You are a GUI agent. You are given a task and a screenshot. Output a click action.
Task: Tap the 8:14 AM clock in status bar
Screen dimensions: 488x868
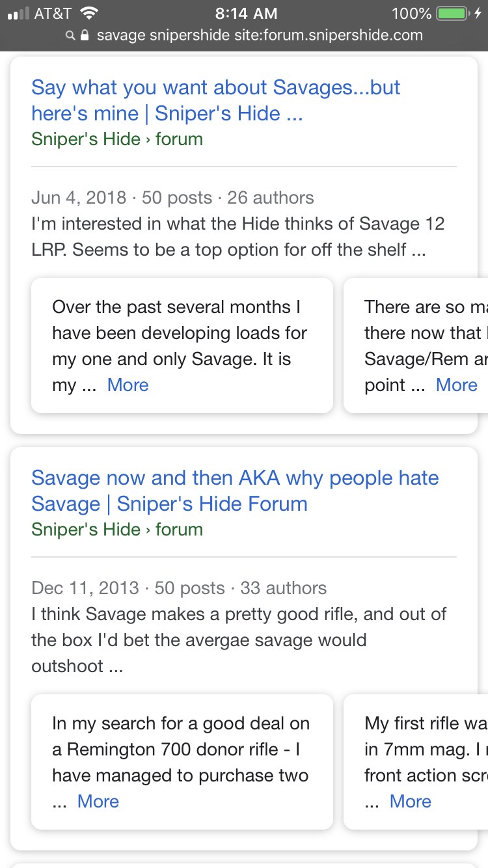tap(246, 13)
